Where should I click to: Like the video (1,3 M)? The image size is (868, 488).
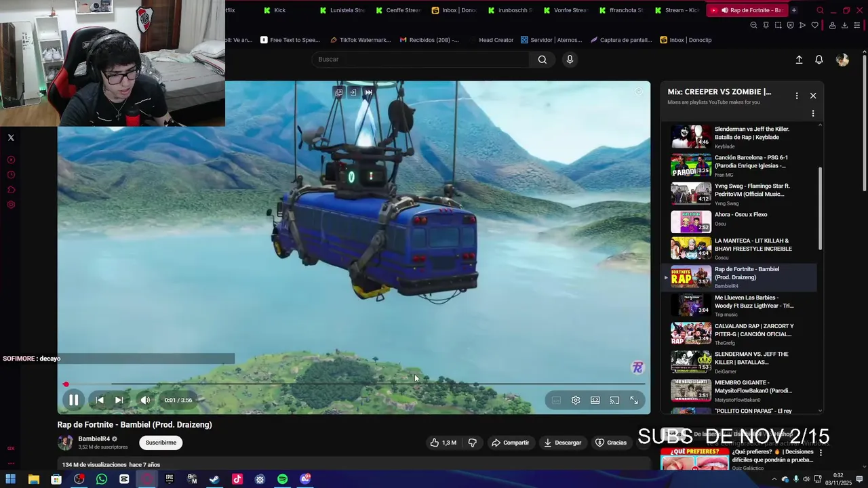click(x=443, y=443)
